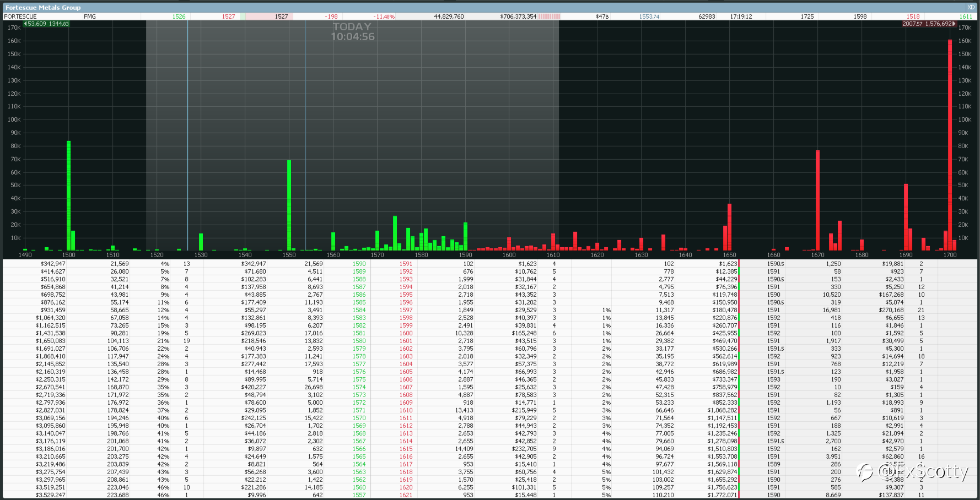Click the ask value cell $215,949
This screenshot has width=980, height=500.
coord(524,410)
